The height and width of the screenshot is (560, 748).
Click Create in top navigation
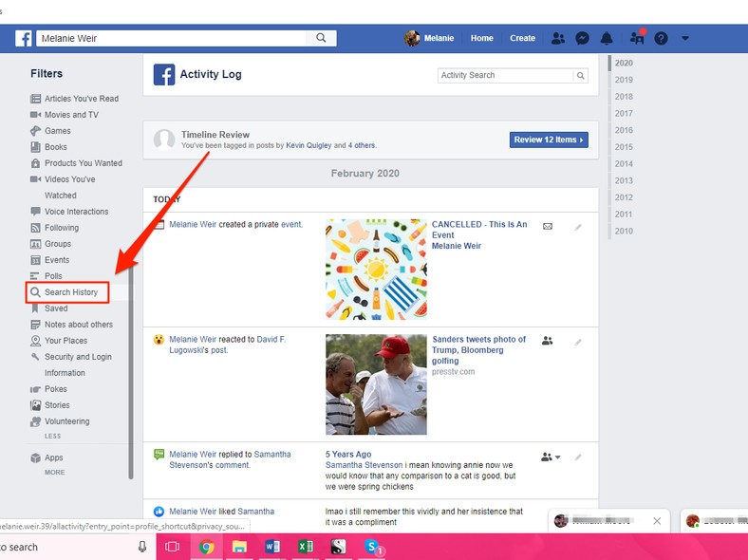tap(522, 38)
